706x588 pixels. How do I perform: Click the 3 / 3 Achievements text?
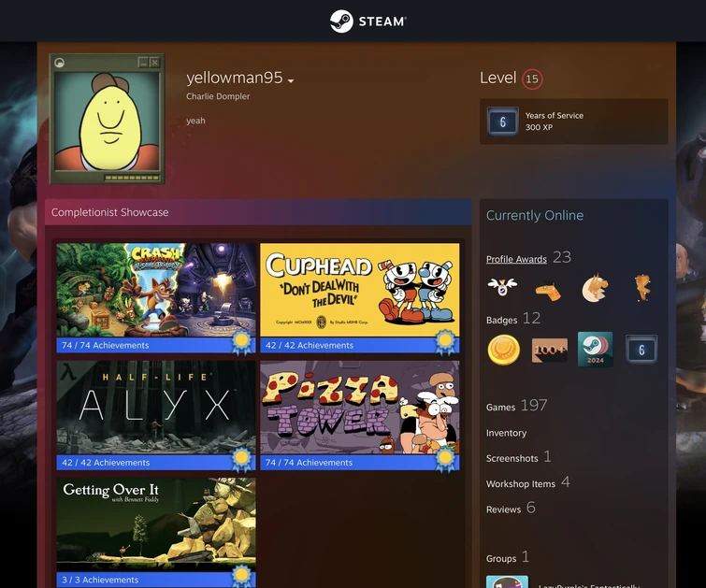(x=100, y=580)
